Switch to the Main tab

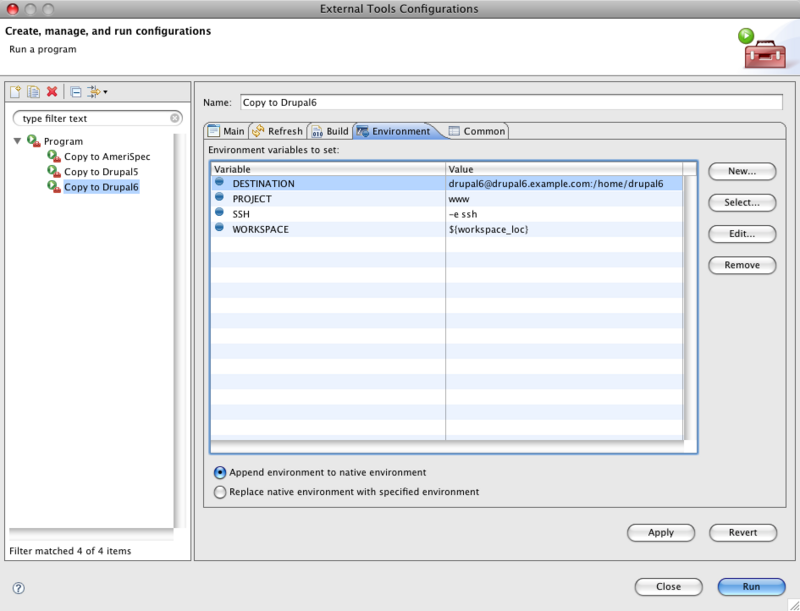[x=226, y=131]
